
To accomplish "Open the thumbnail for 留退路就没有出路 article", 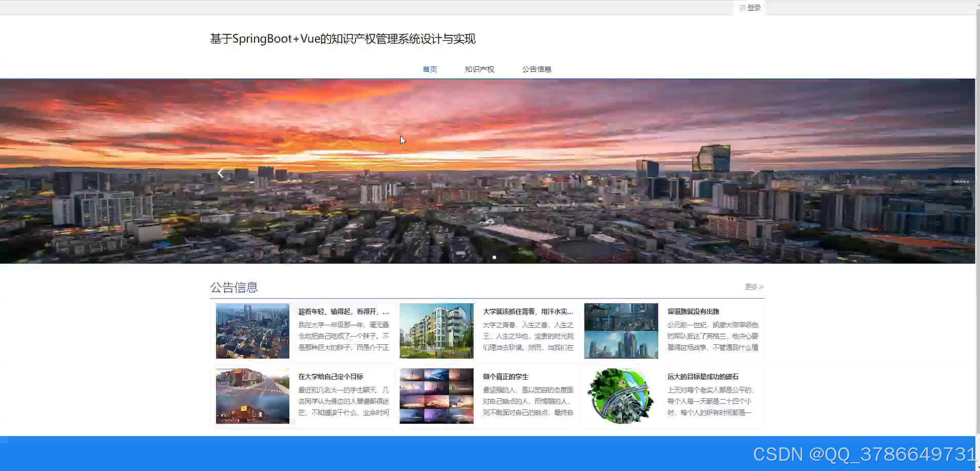I will [x=620, y=330].
